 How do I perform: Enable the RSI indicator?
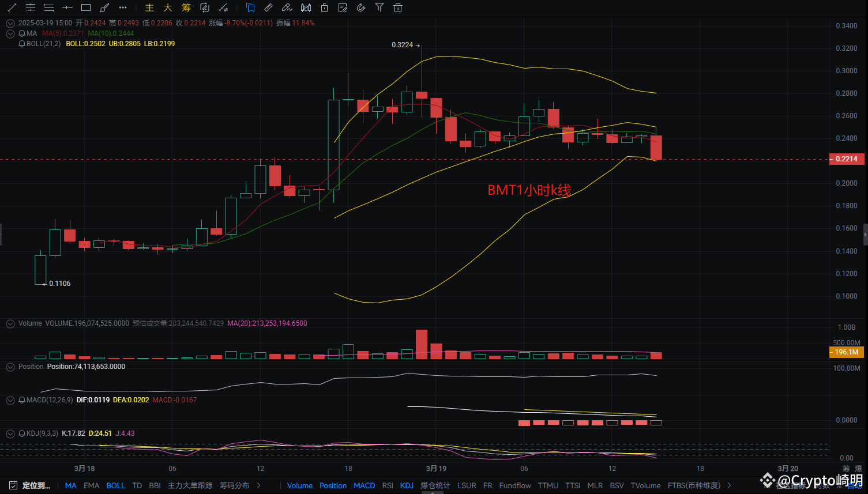tap(388, 485)
